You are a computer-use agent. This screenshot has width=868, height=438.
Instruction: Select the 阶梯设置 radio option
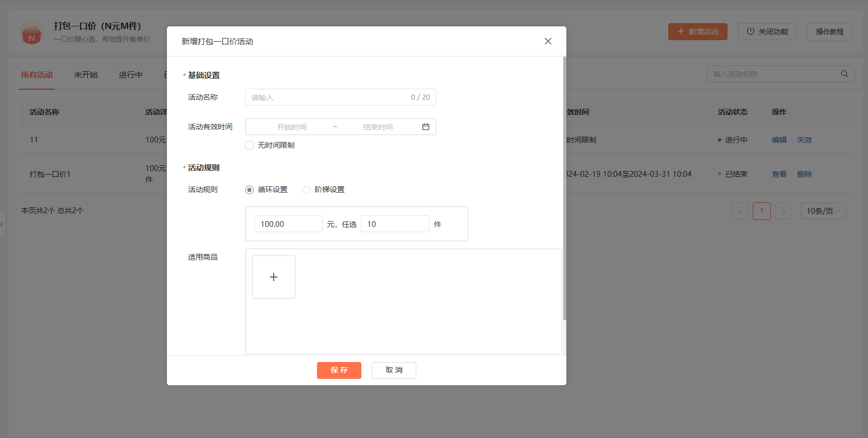click(306, 190)
